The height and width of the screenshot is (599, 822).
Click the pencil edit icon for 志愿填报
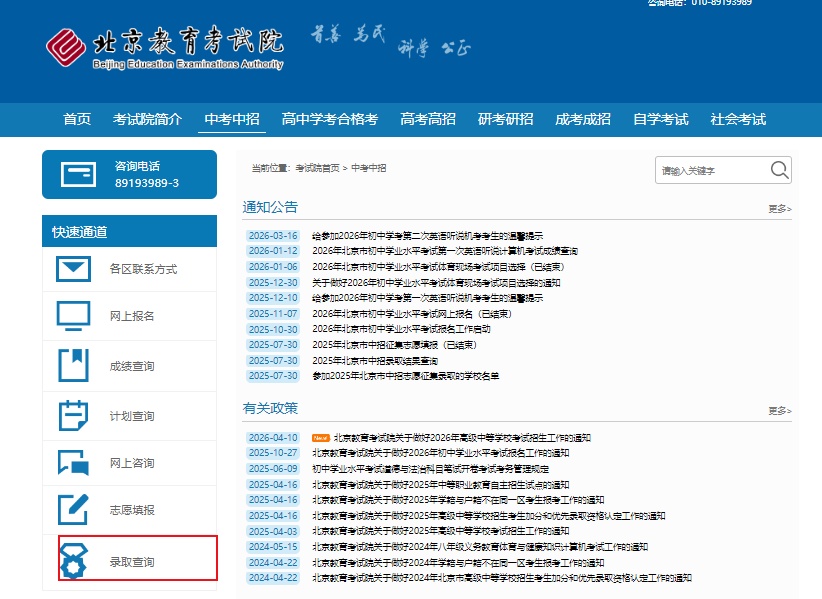click(x=73, y=510)
